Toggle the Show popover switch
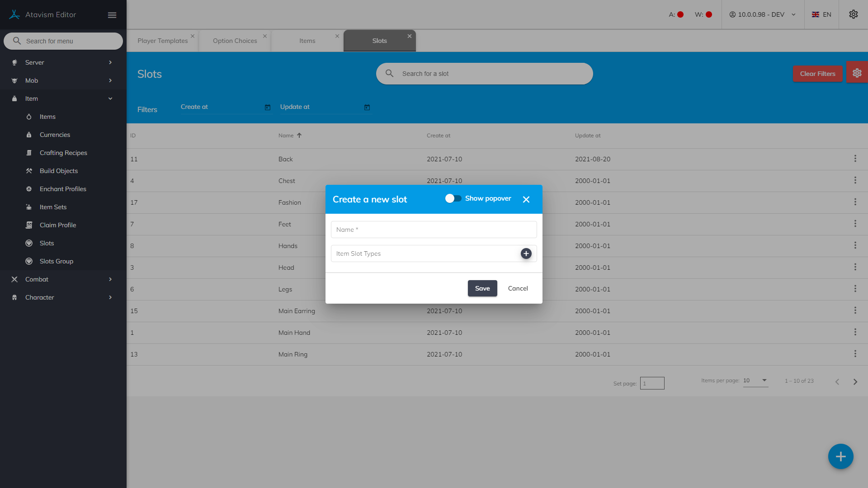The height and width of the screenshot is (488, 868). (453, 198)
